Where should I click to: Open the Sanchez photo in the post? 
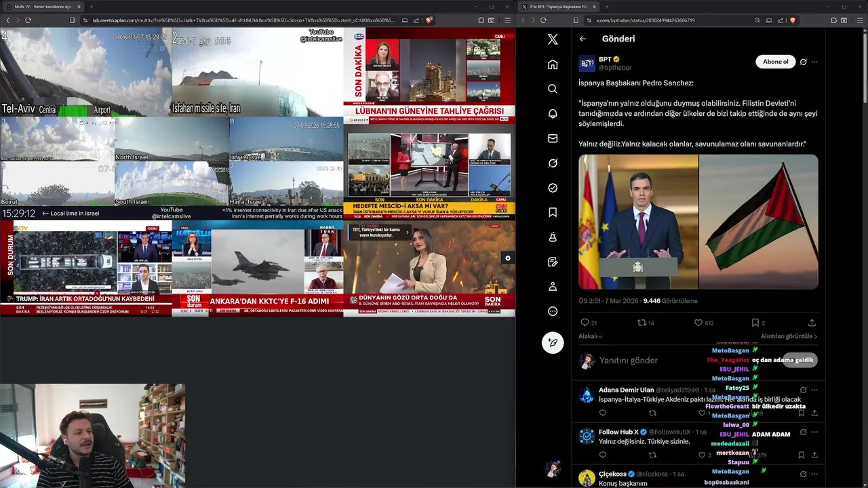[x=638, y=222]
